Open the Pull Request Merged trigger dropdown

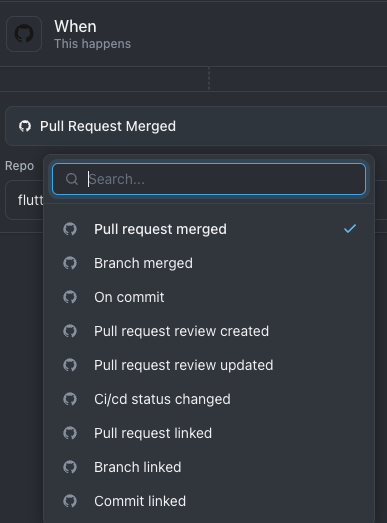tap(196, 126)
